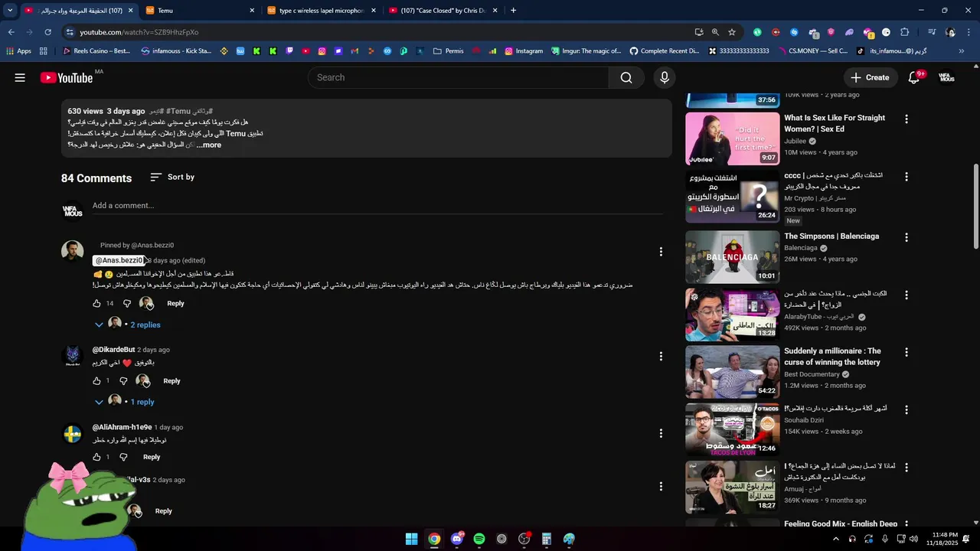Screen dimensions: 980x551
Task: Open the 54:22 lottery documentary thumbnail
Action: (x=732, y=372)
